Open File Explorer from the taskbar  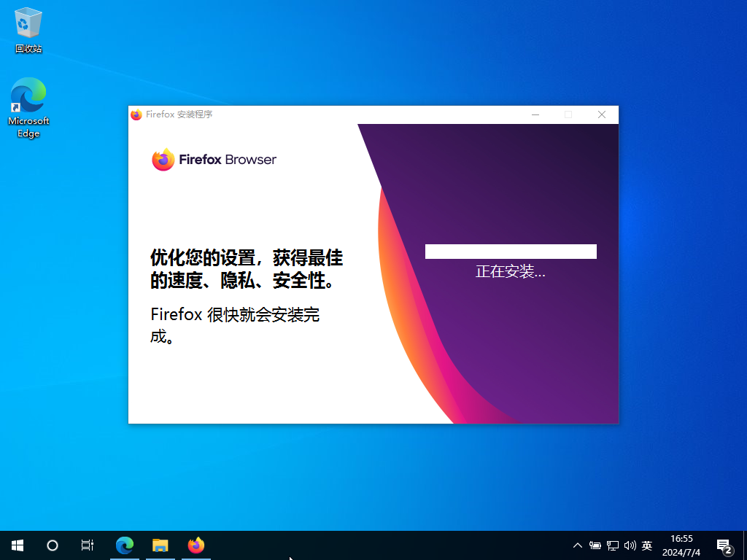[x=160, y=545]
